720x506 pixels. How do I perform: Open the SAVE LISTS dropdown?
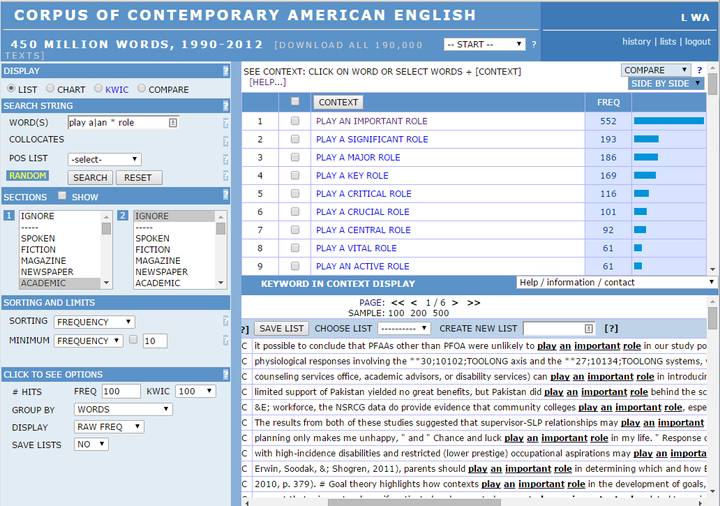(91, 444)
